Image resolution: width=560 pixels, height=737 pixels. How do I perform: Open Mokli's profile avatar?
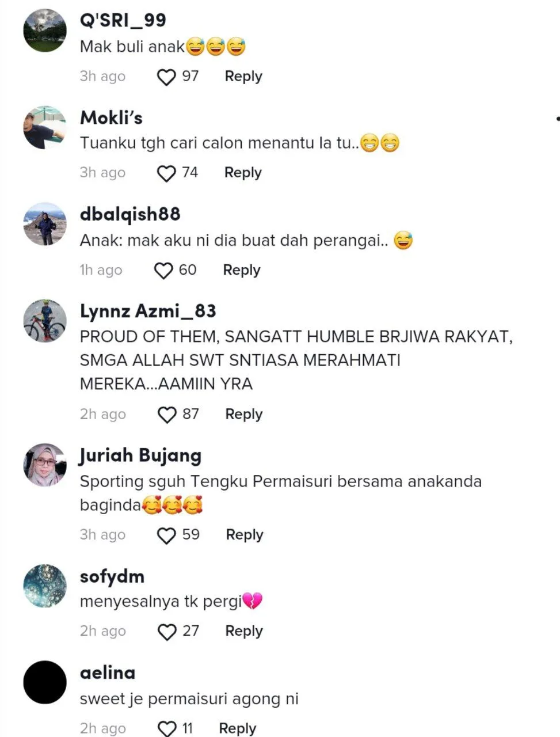(45, 127)
